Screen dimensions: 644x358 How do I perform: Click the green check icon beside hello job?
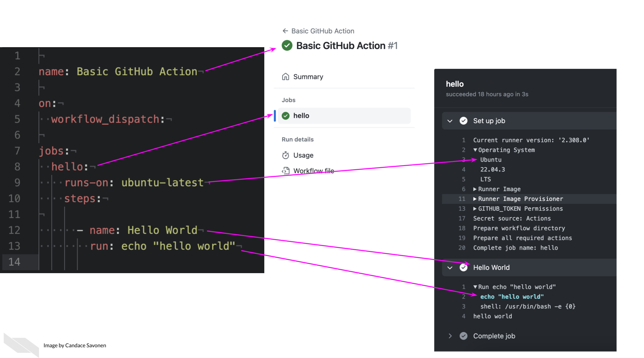(286, 116)
